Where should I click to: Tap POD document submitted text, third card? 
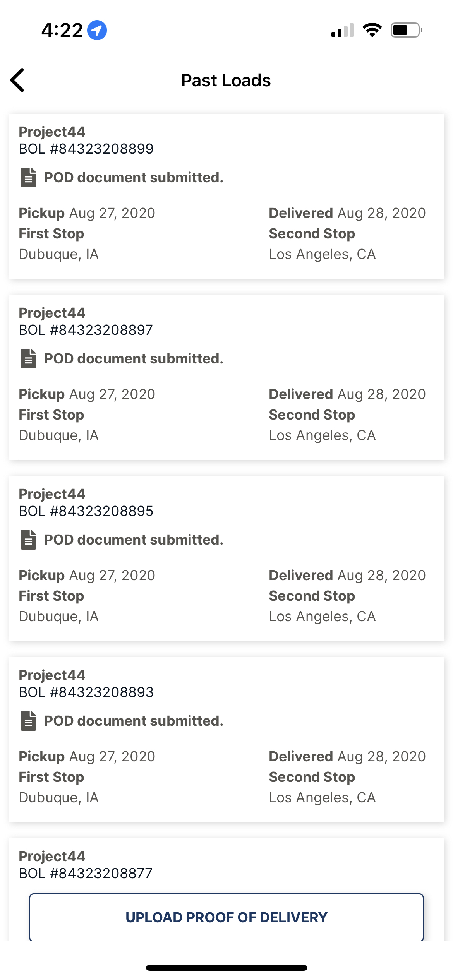coord(134,540)
